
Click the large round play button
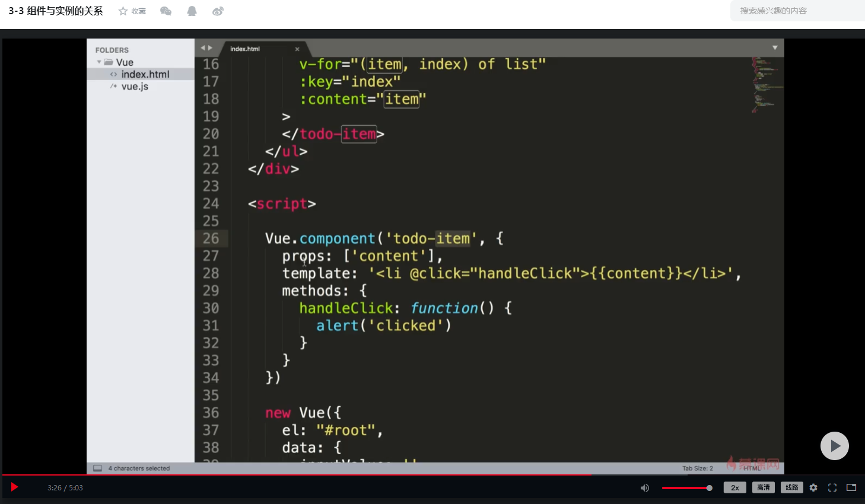pos(835,446)
